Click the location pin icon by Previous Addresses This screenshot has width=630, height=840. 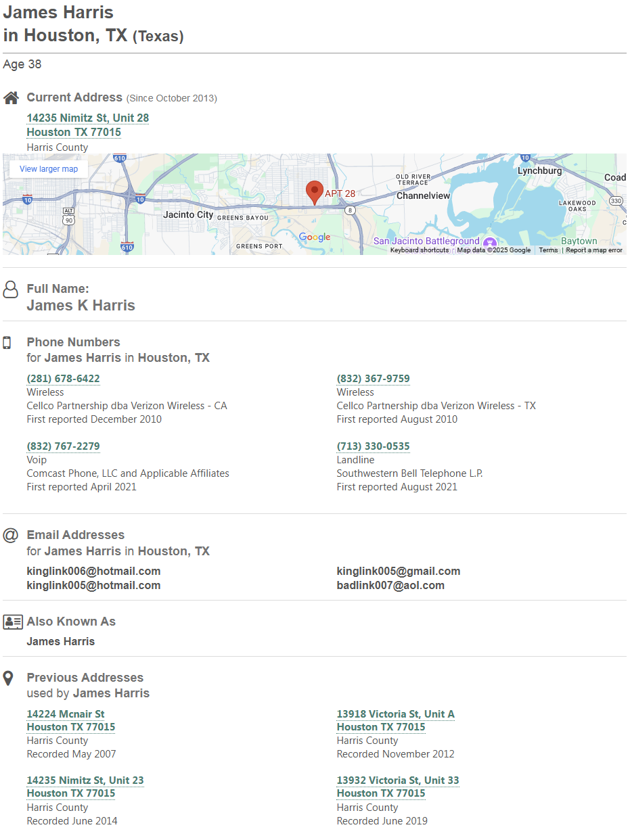point(8,678)
